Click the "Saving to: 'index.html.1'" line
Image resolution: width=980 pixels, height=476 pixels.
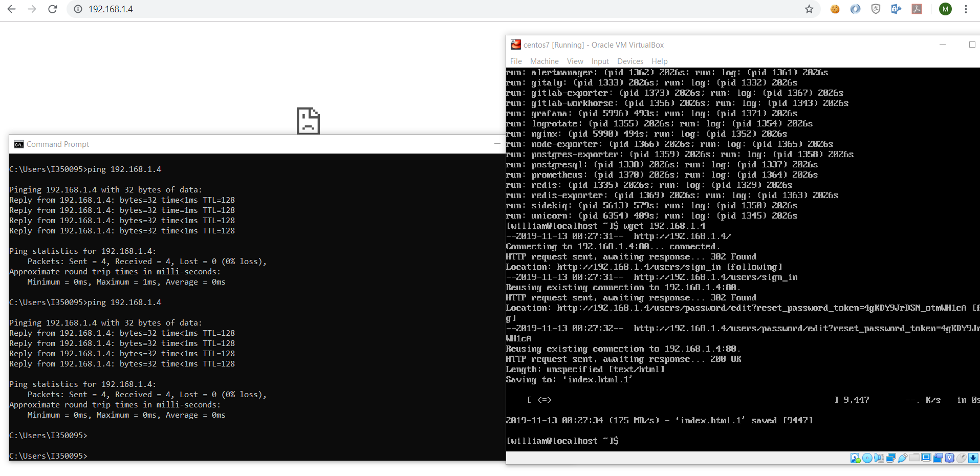click(x=570, y=379)
